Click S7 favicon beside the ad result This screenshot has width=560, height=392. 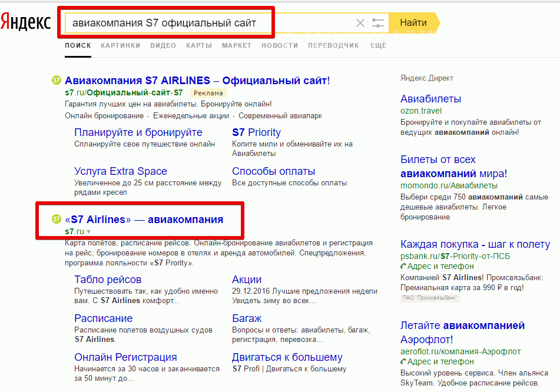(x=57, y=80)
